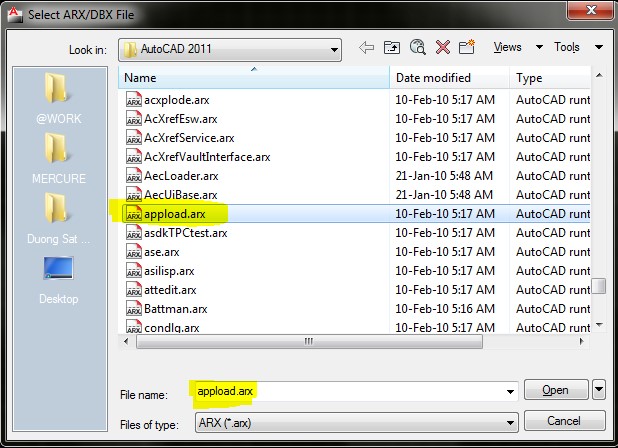Select the file name AcXrefVaultInterface.arx
The image size is (618, 448).
(207, 157)
